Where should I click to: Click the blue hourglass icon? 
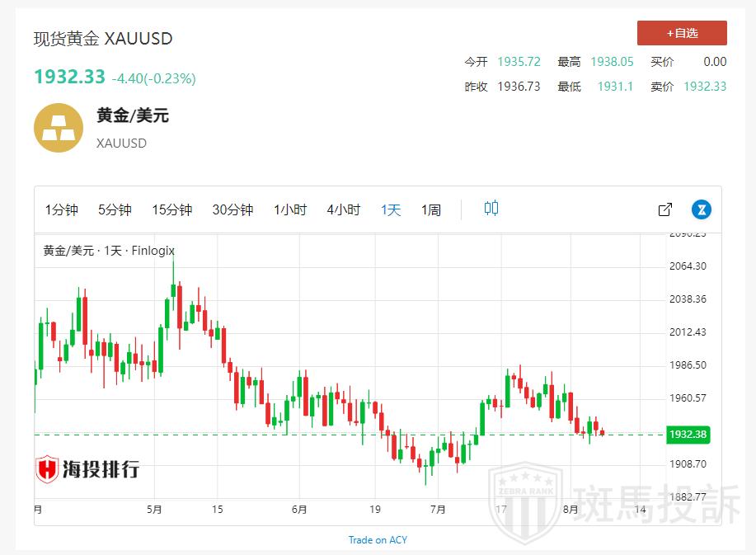click(701, 209)
